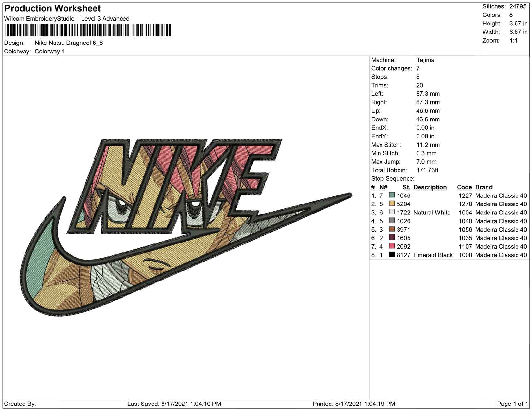Click the pink swatch for thread 2092

[x=392, y=246]
